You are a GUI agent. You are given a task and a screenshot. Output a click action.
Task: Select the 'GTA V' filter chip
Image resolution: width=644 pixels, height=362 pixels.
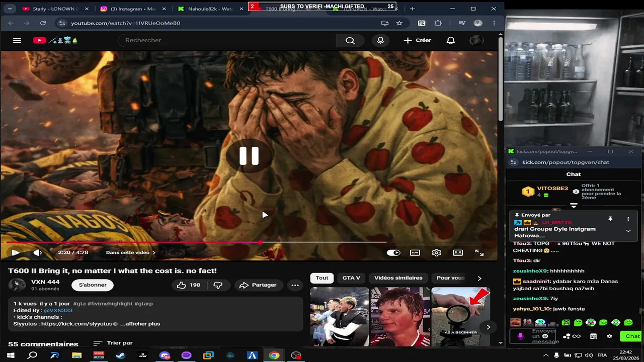(351, 278)
